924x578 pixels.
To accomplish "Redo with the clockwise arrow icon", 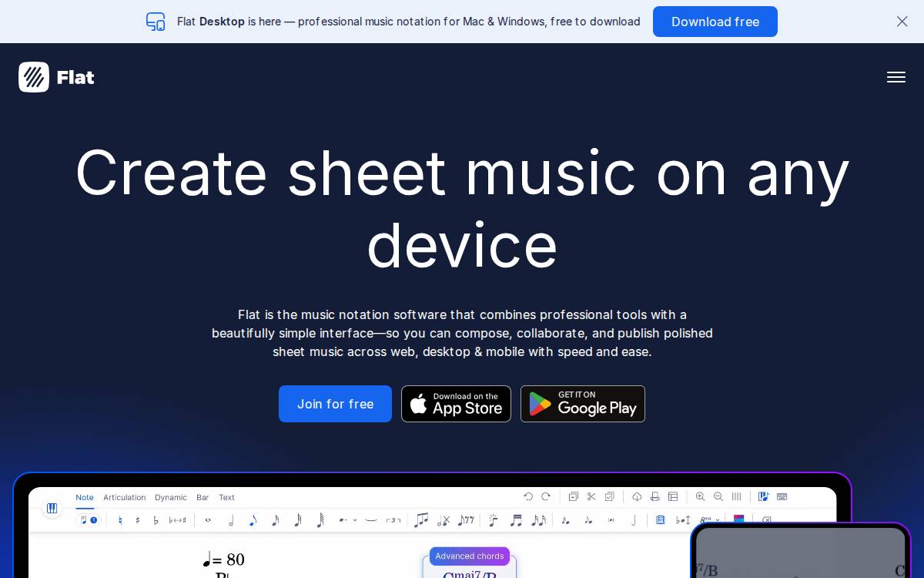I will (546, 497).
